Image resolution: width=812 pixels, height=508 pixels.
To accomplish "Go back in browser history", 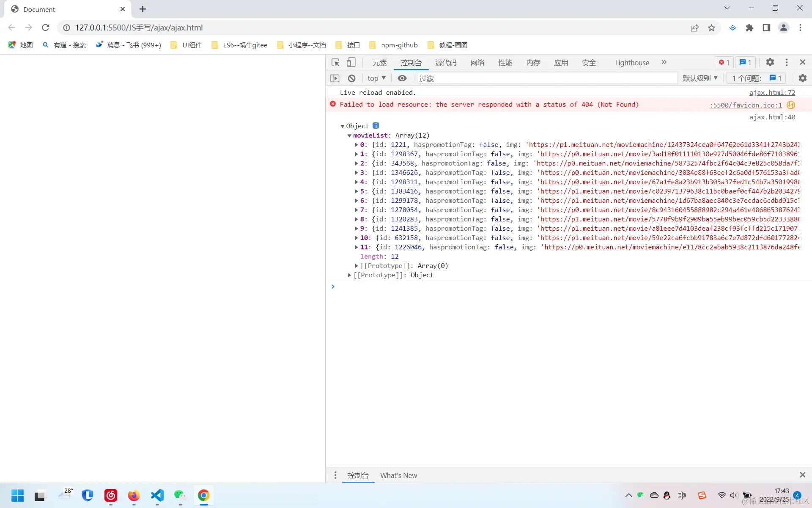I will click(x=12, y=28).
